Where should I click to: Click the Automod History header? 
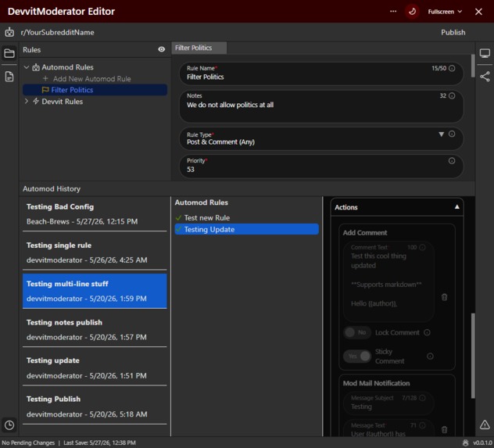(x=52, y=188)
